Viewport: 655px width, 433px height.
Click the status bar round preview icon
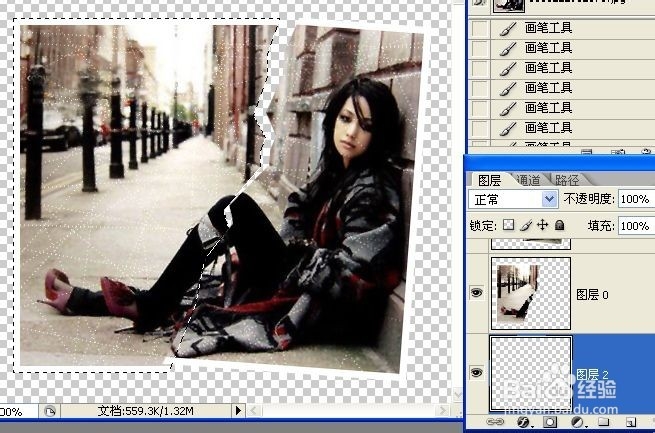point(50,411)
